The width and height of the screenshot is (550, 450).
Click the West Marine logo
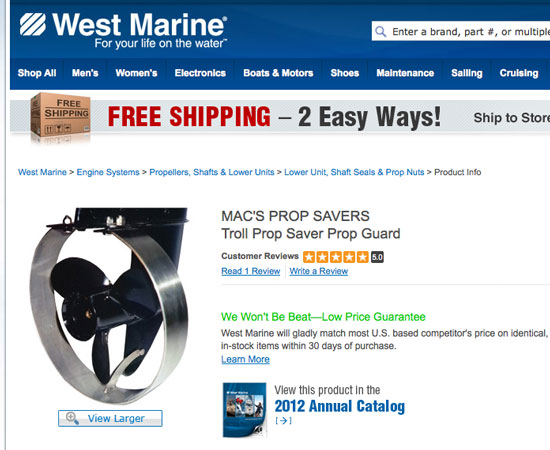pos(123,31)
